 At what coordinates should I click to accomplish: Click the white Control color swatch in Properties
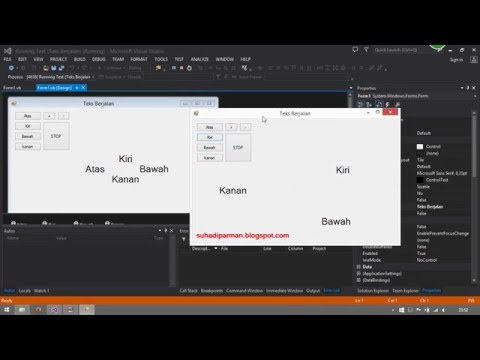click(420, 147)
